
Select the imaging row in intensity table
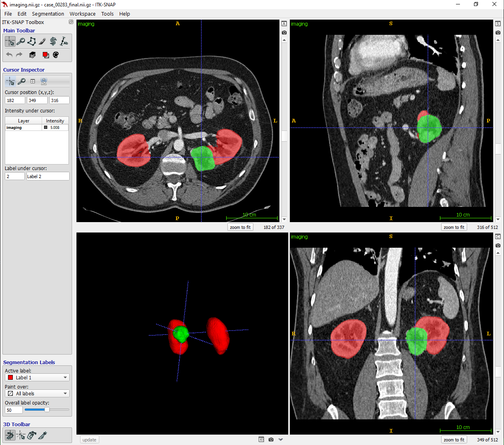point(37,128)
